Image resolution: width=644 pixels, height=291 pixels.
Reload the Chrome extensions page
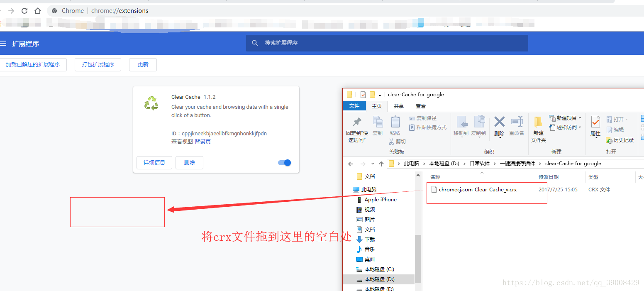click(x=24, y=11)
